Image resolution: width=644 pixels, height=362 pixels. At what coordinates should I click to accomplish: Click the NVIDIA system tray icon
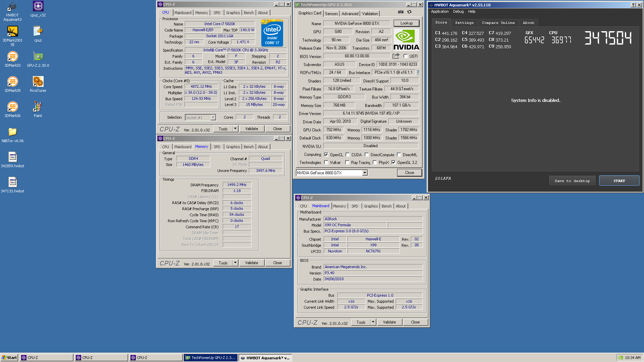621,358
